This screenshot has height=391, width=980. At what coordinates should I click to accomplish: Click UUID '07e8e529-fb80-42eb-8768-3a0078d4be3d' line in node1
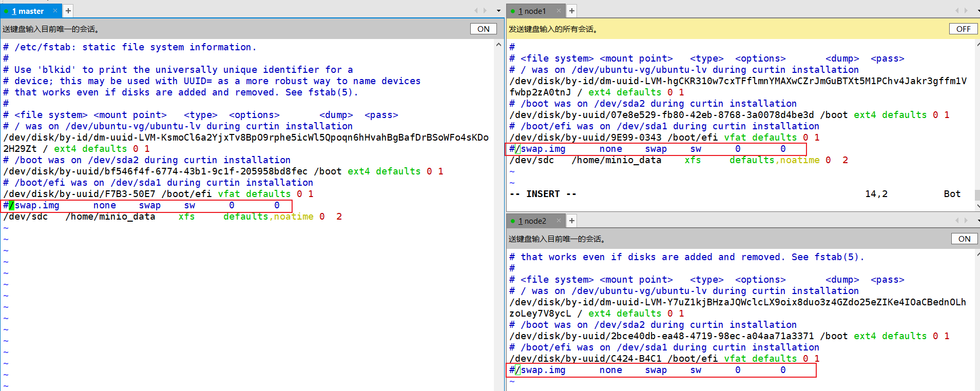coord(729,115)
